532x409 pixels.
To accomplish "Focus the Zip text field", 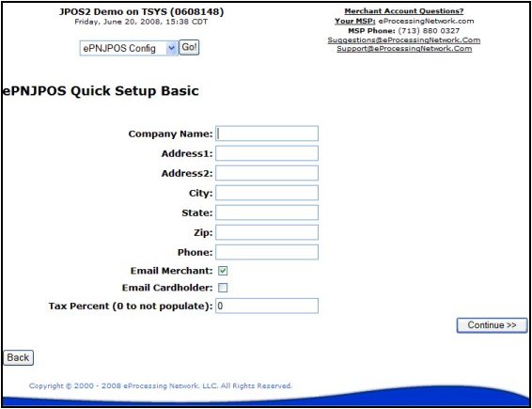I will point(267,232).
